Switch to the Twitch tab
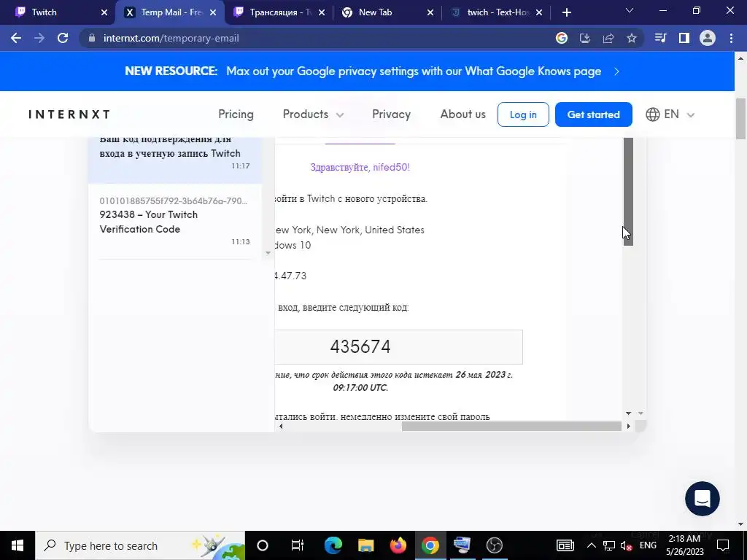This screenshot has height=560, width=747. coord(58,12)
